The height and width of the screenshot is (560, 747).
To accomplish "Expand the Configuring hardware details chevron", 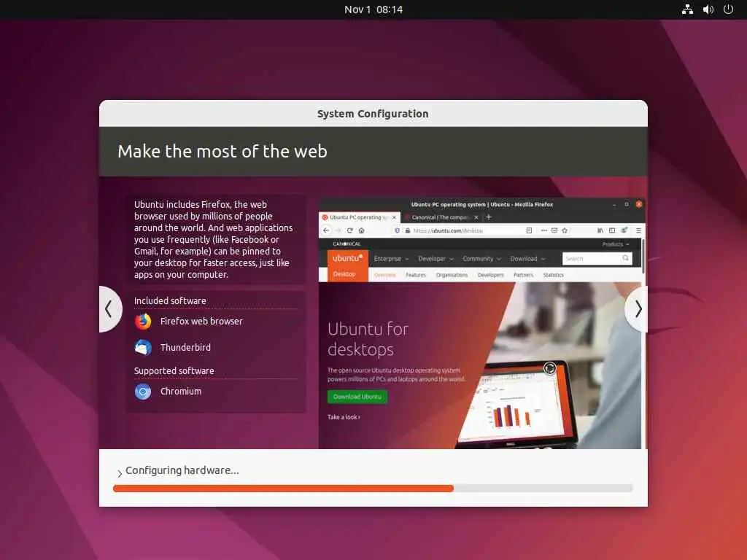I will click(x=120, y=472).
